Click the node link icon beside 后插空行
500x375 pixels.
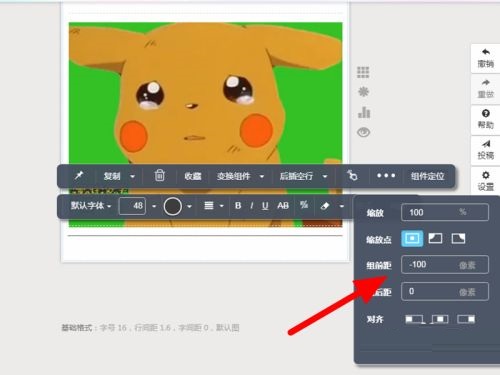point(352,175)
